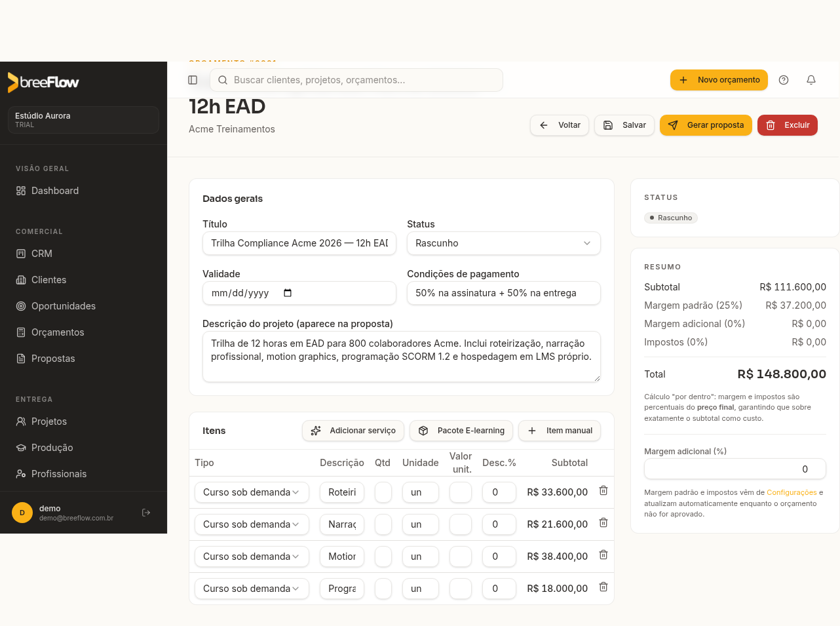Click the Margem adicional (%) input
The height and width of the screenshot is (626, 840).
coord(735,469)
